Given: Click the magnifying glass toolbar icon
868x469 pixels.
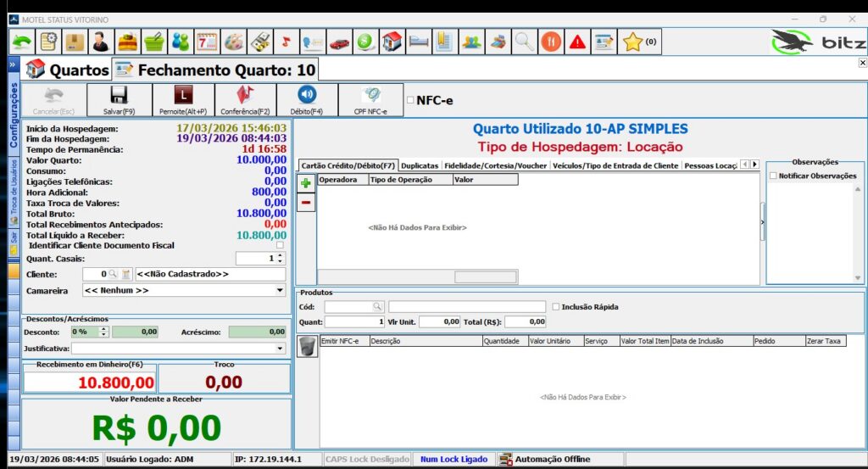Looking at the screenshot, I should 525,42.
